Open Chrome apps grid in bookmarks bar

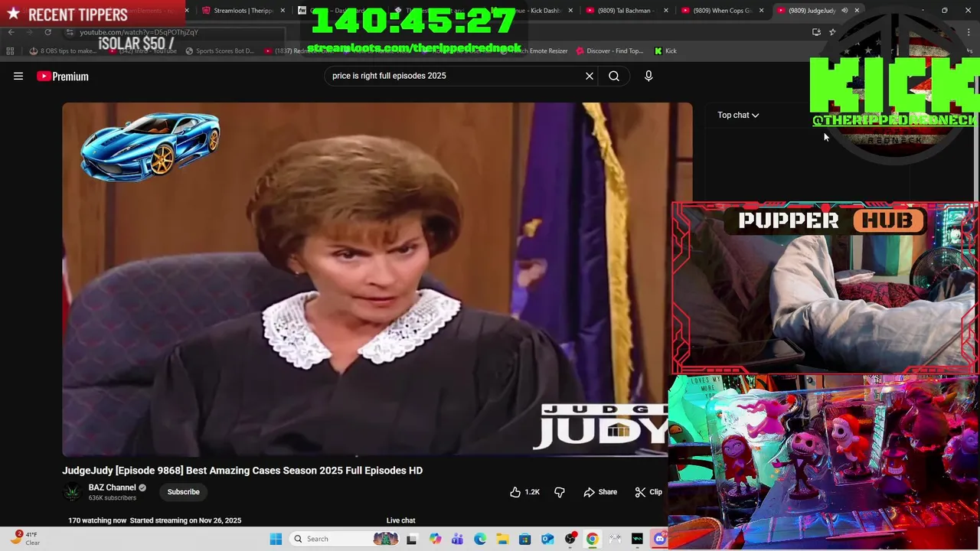click(10, 51)
